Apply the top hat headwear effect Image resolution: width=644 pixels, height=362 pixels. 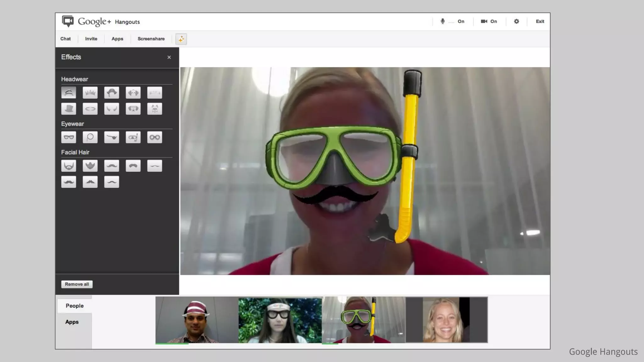[69, 109]
